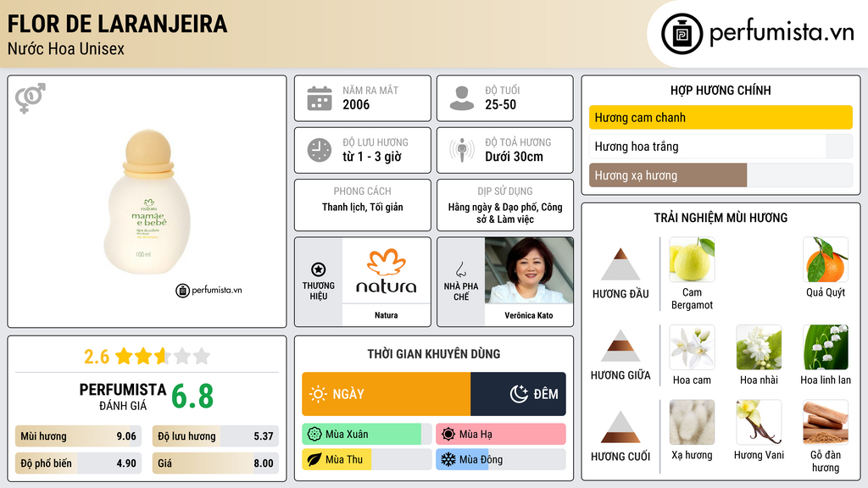Image resolution: width=868 pixels, height=488 pixels.
Task: Click the launch year value 2006
Action: (x=356, y=104)
